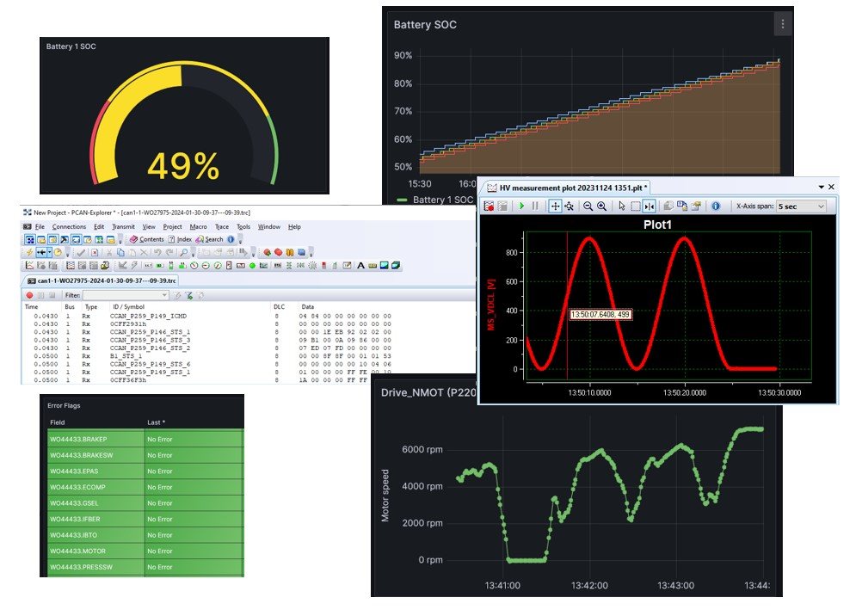Viewport: 856px width, 616px height.
Task: Click the Battery 1 SOC legend entry
Action: [435, 200]
